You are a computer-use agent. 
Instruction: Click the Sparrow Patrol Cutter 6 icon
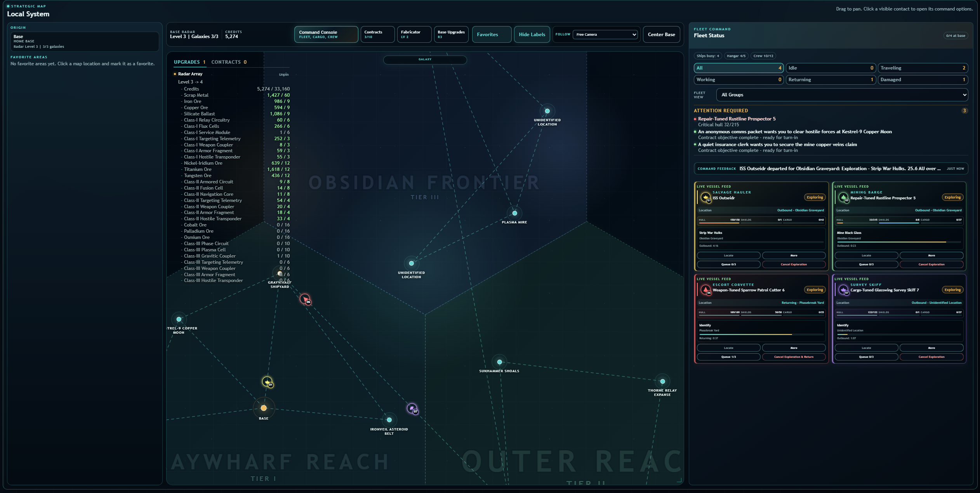[705, 290]
